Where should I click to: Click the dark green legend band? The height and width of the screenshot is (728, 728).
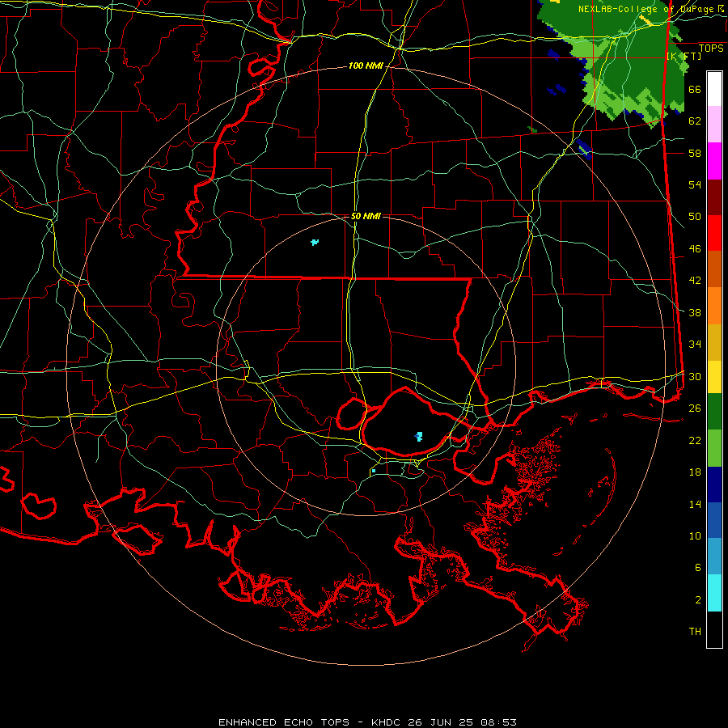[x=714, y=412]
